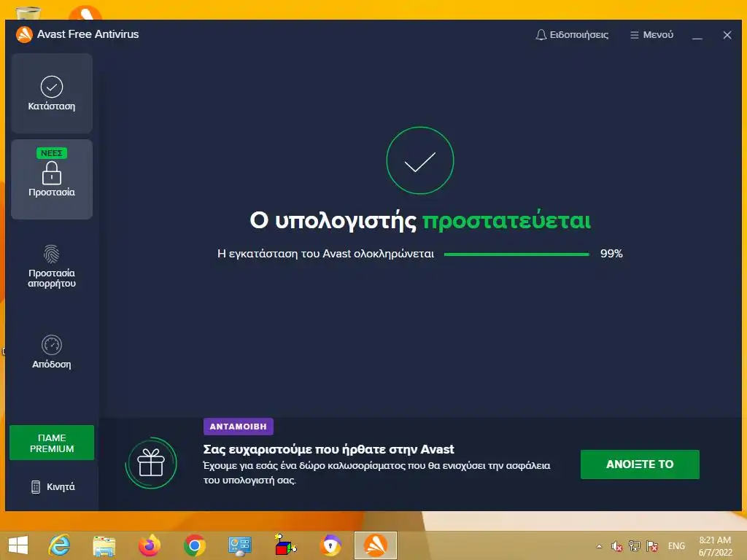Launch Google Chrome from taskbar
This screenshot has width=747, height=560.
[194, 545]
